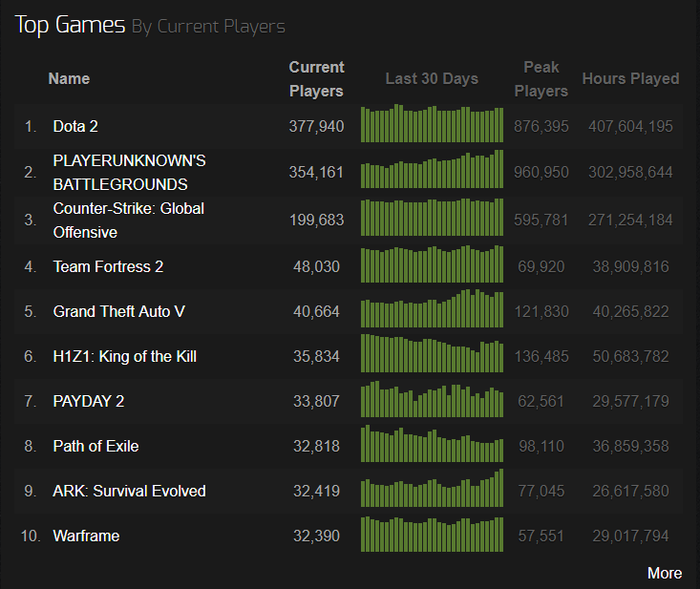The height and width of the screenshot is (589, 700).
Task: Select Counter-Strike: Global Offensive link
Action: 128,221
